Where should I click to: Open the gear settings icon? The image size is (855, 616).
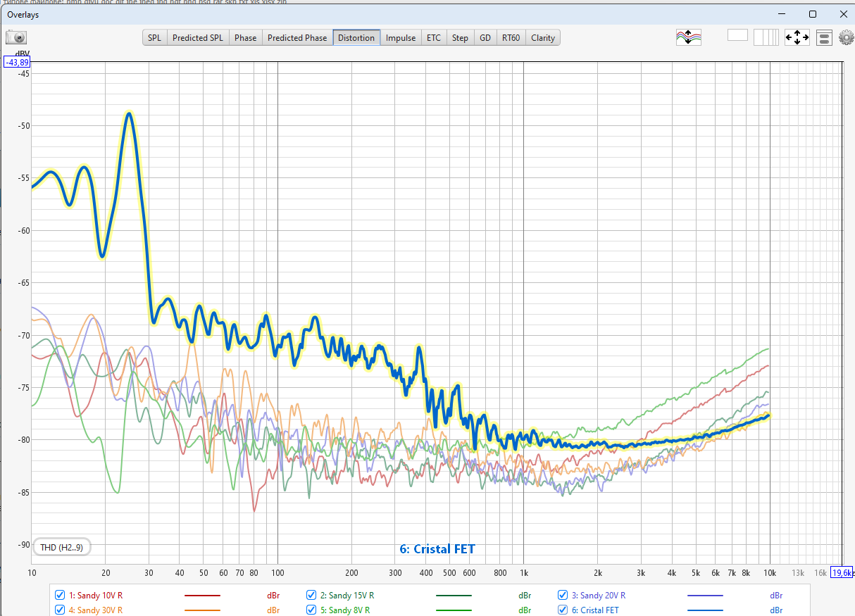[846, 38]
